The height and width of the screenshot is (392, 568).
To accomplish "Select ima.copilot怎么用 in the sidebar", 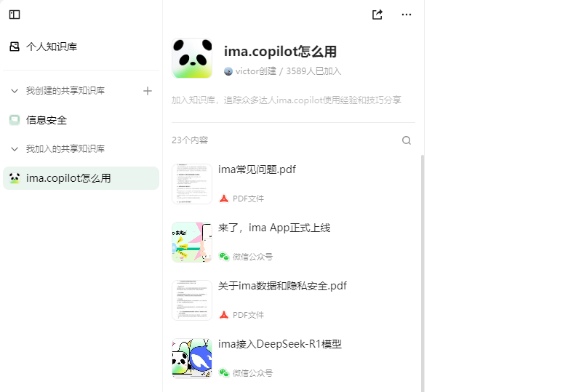I will click(68, 178).
